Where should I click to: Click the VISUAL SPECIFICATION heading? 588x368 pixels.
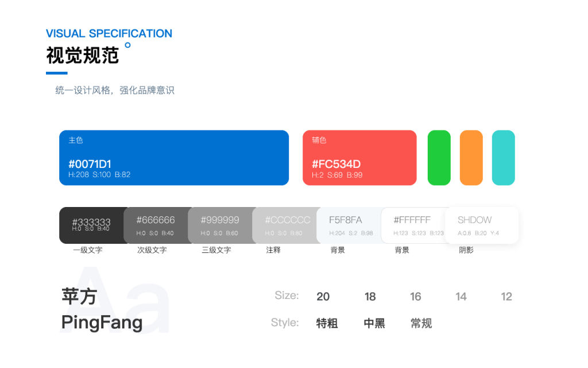109,33
